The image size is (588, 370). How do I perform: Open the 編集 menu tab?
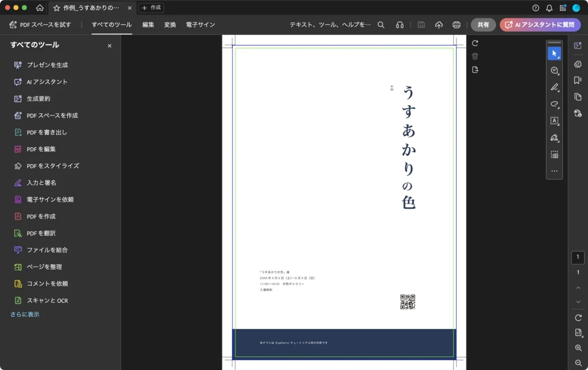click(148, 25)
